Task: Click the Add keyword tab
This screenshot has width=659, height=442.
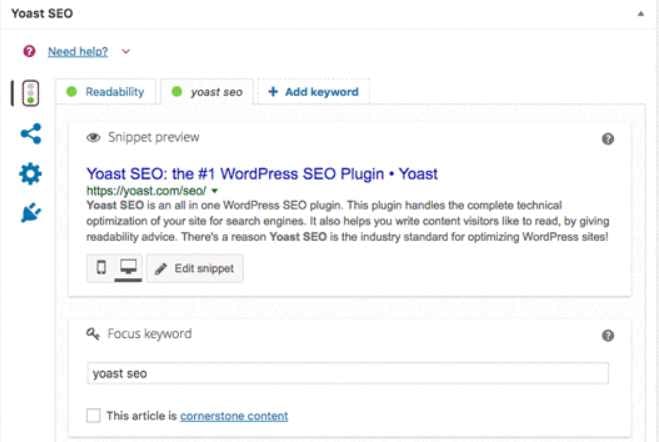Action: pyautogui.click(x=314, y=92)
